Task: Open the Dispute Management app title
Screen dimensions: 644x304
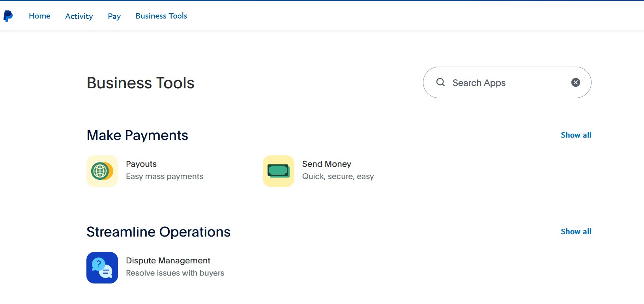Action: point(168,261)
